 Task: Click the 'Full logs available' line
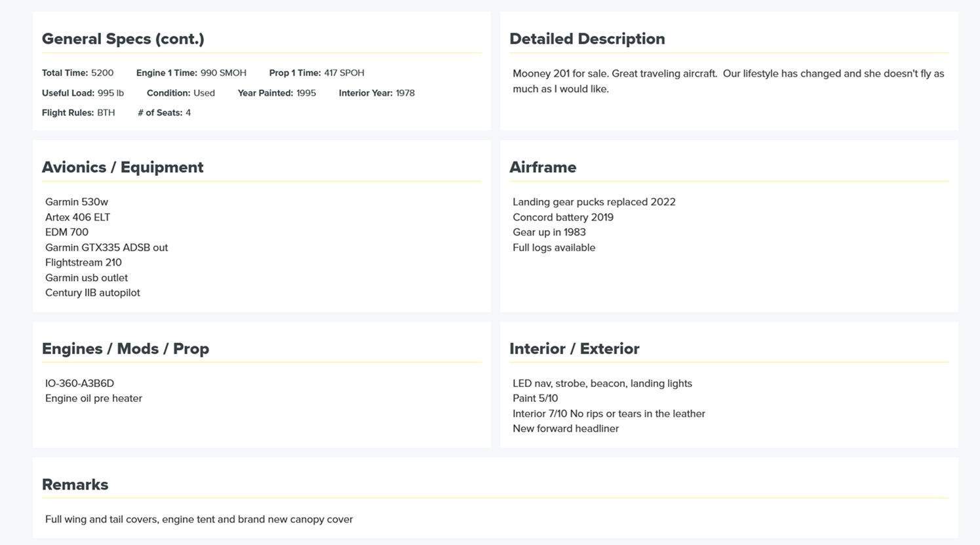pyautogui.click(x=554, y=247)
